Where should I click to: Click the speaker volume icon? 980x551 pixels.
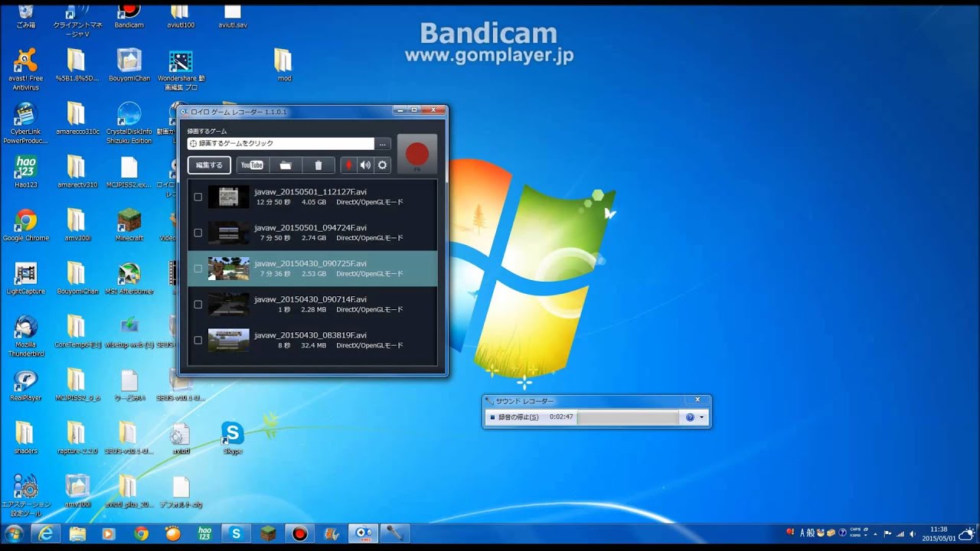tap(365, 165)
